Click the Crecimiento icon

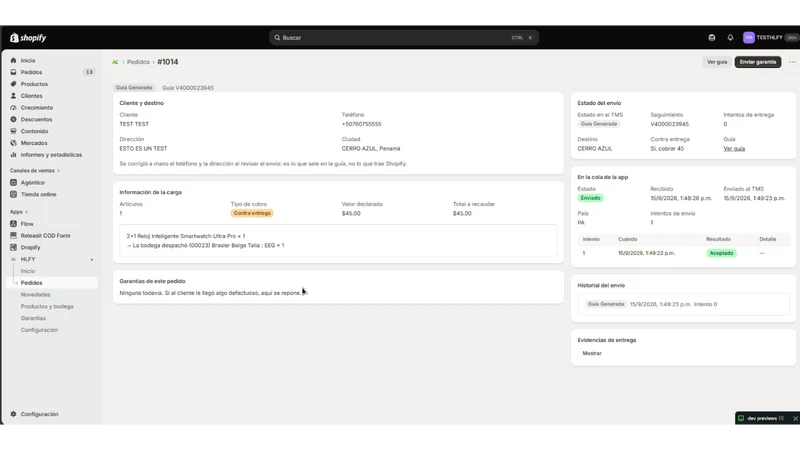[13, 108]
